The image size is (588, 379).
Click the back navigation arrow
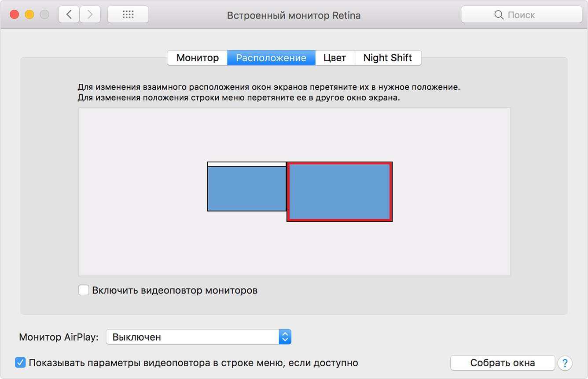(69, 15)
